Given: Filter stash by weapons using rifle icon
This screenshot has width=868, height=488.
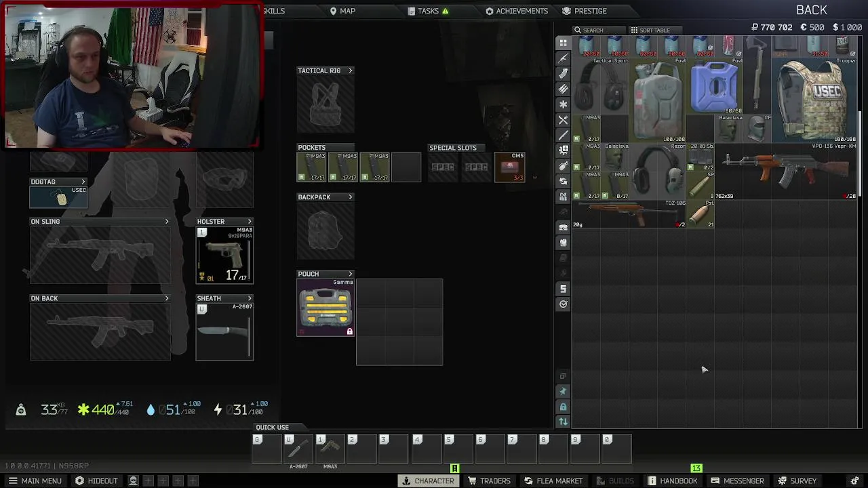Looking at the screenshot, I should (x=563, y=58).
